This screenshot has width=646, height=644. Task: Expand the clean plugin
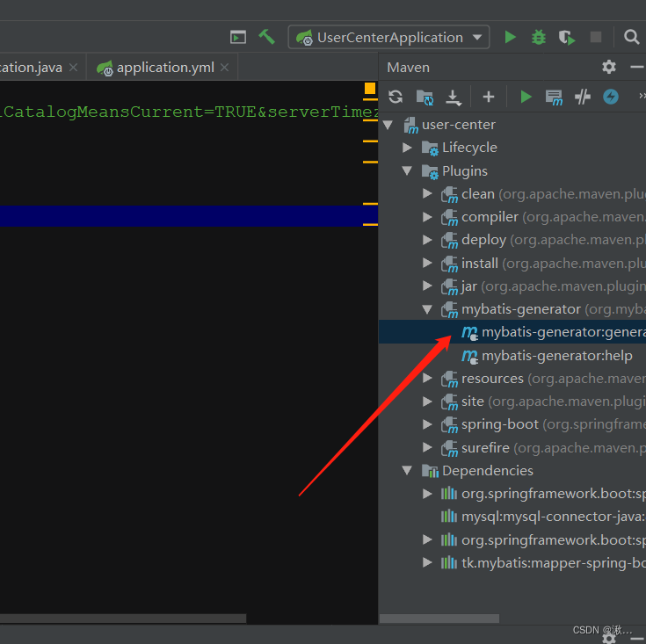(x=427, y=193)
